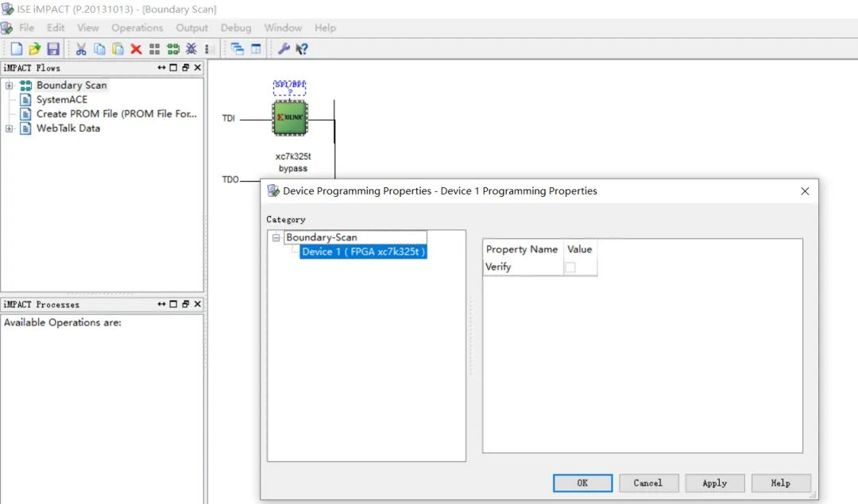858x504 pixels.
Task: Cascade windows with the stacked windows icon
Action: [x=238, y=48]
